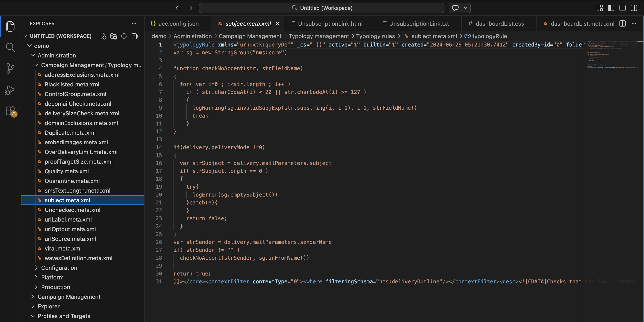644x322 pixels.
Task: Refresh the explorer tree
Action: (x=124, y=36)
